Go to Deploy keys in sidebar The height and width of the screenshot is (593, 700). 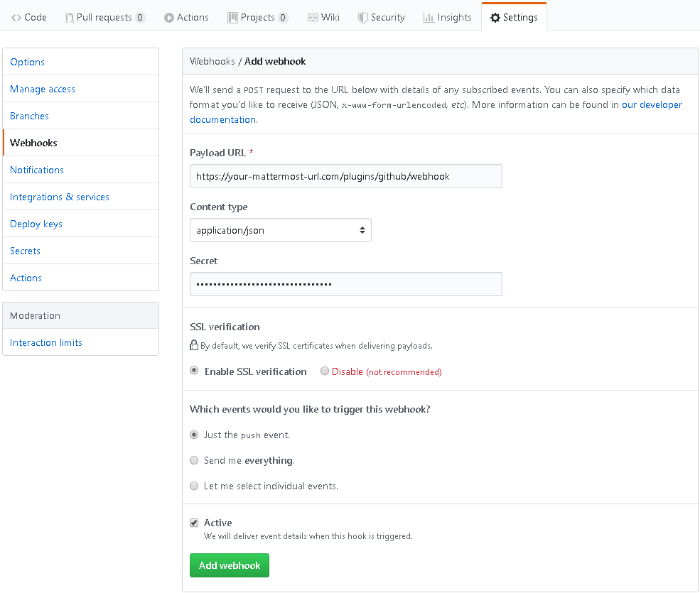(36, 224)
